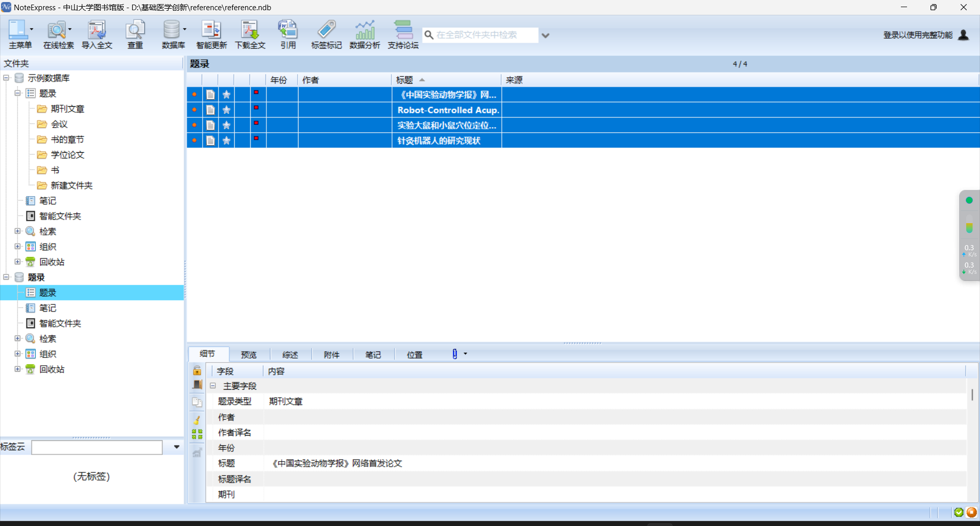Click the broom clean icon in detail sidebar
This screenshot has width=980, height=526.
197,420
